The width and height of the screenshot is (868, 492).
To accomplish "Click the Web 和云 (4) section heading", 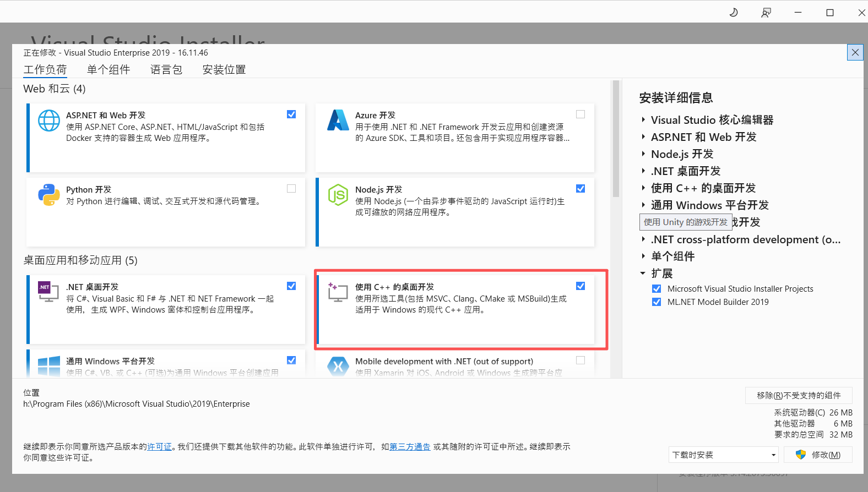I will pyautogui.click(x=55, y=89).
